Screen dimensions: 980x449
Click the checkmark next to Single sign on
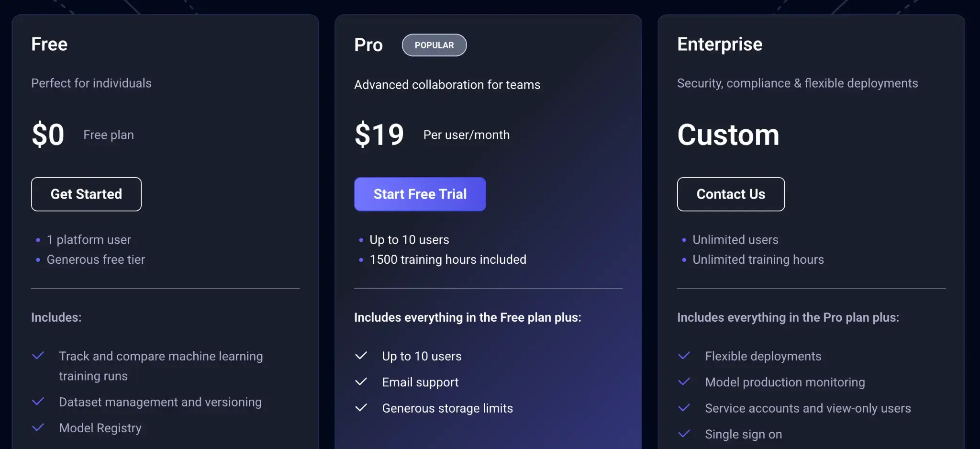click(x=684, y=434)
